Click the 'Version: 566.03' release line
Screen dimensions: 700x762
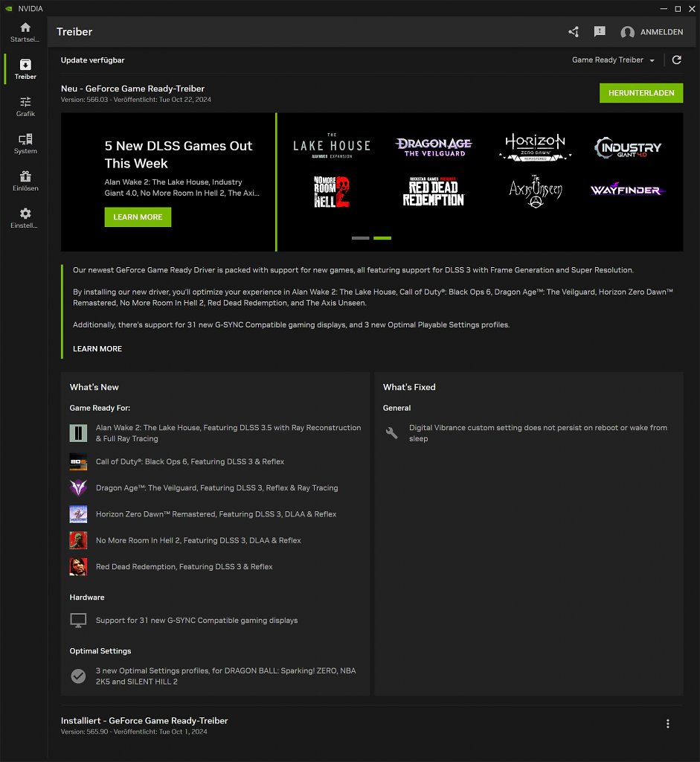click(136, 100)
